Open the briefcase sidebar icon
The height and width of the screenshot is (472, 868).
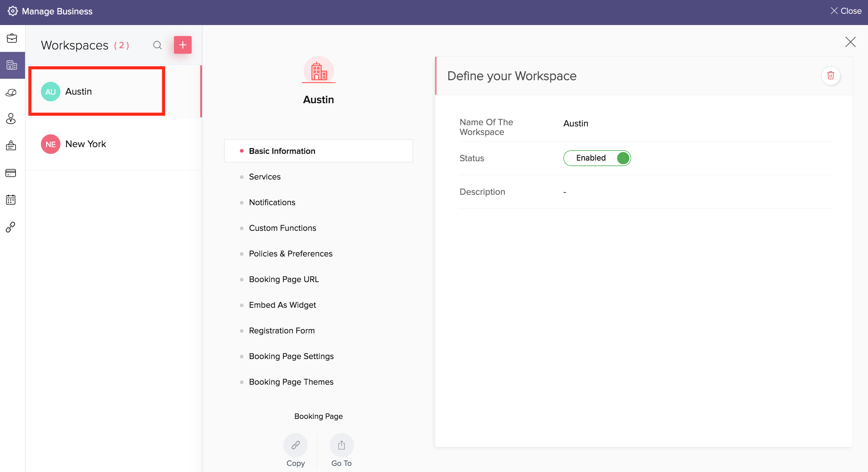(12, 38)
